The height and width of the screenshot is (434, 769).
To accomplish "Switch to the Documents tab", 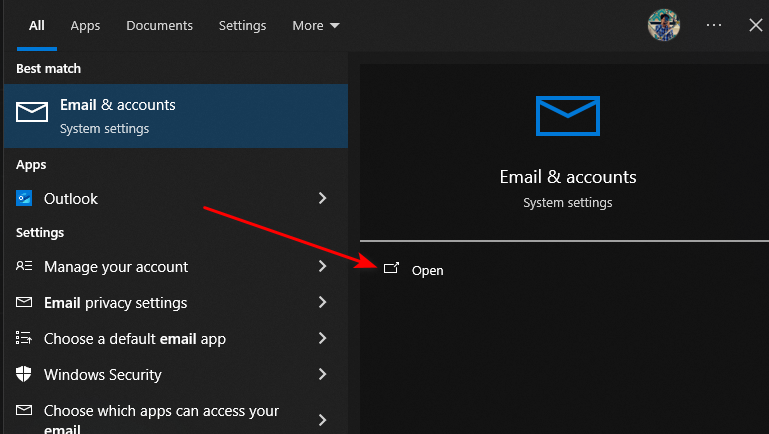I will (159, 26).
